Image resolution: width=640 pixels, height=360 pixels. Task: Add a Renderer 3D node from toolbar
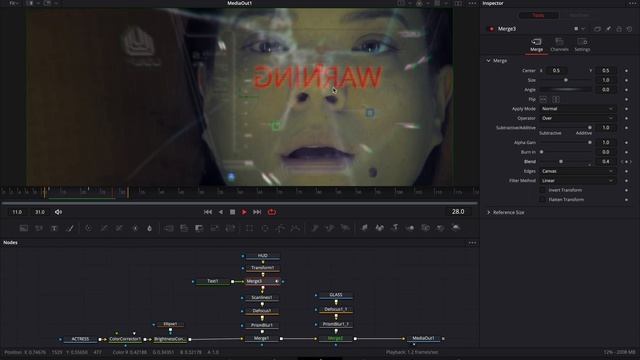click(456, 228)
